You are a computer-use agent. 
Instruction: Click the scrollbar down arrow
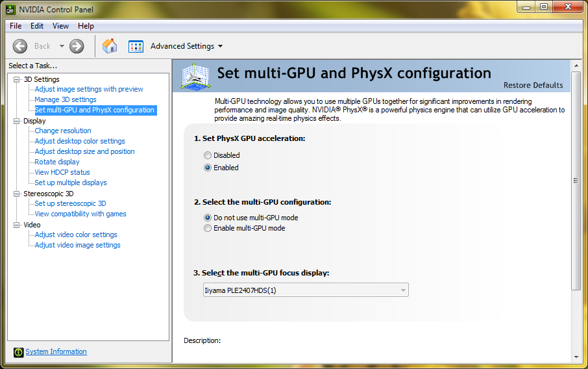pyautogui.click(x=576, y=357)
